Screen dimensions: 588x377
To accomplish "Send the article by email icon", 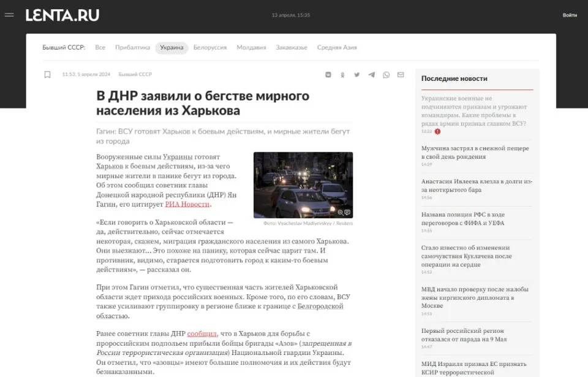I will click(400, 74).
